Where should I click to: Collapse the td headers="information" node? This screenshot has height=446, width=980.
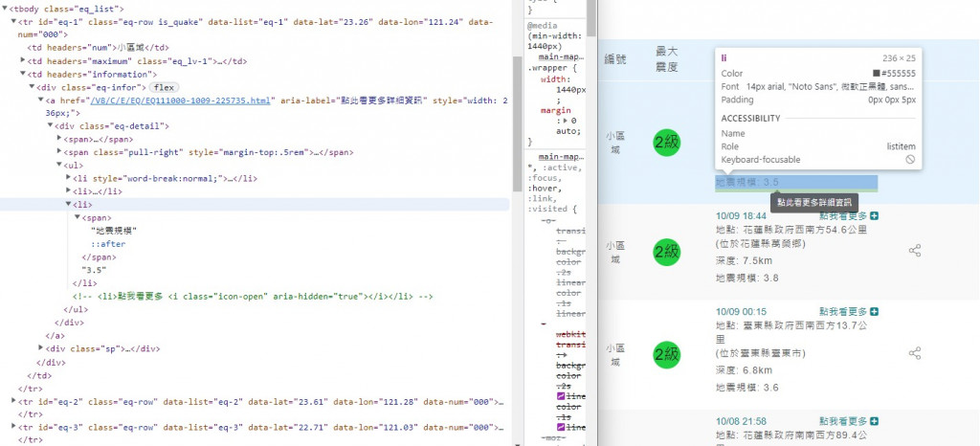23,75
